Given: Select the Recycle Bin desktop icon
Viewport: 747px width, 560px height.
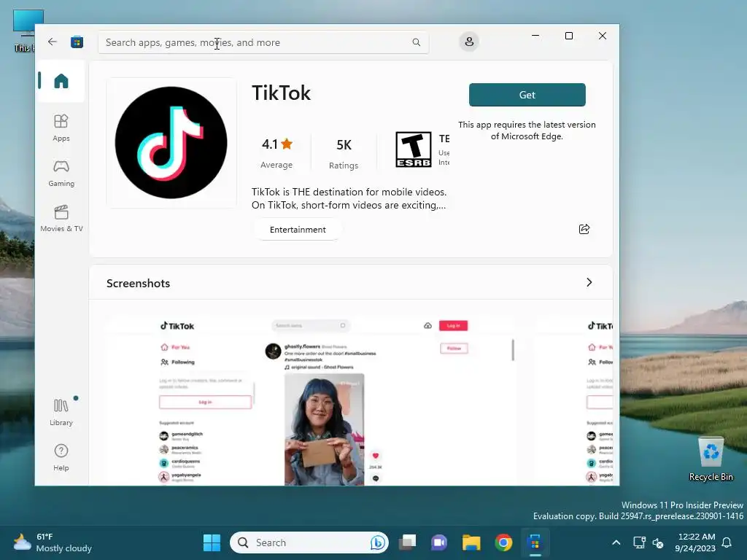Looking at the screenshot, I should click(711, 459).
